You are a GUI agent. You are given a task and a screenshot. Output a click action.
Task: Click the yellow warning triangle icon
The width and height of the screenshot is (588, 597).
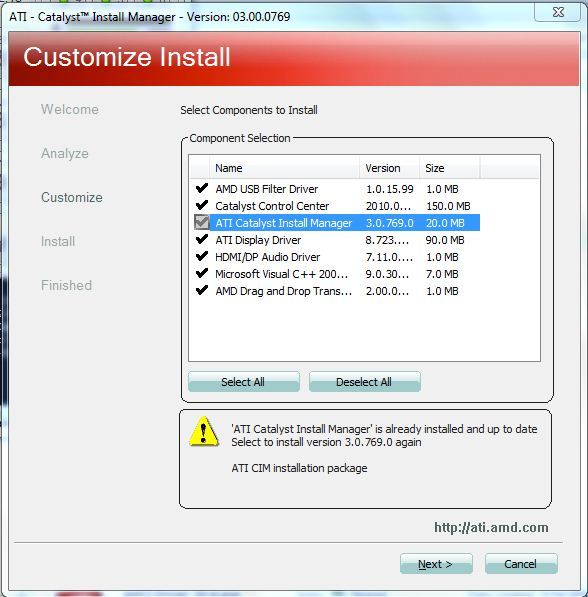pos(204,431)
